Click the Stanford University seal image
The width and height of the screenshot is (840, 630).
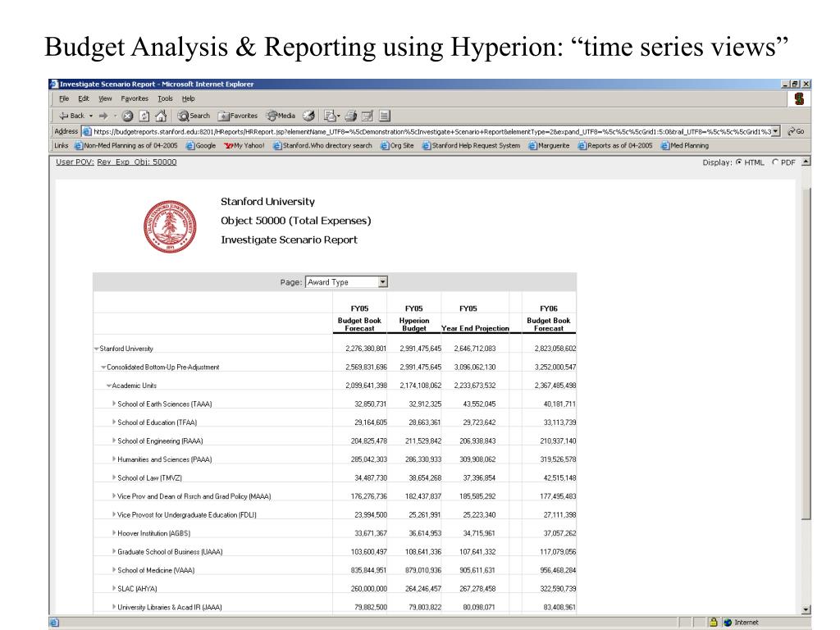pos(170,226)
